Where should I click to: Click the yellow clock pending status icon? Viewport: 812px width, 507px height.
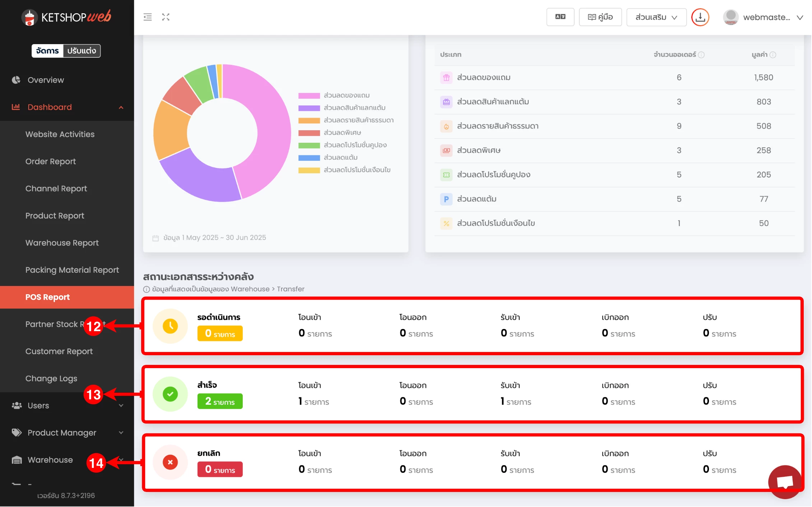pos(170,326)
